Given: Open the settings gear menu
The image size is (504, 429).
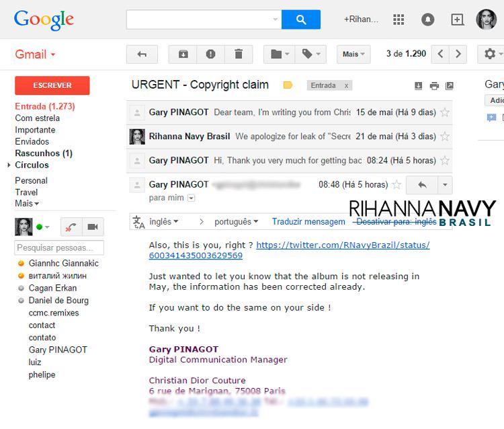Looking at the screenshot, I should (492, 54).
